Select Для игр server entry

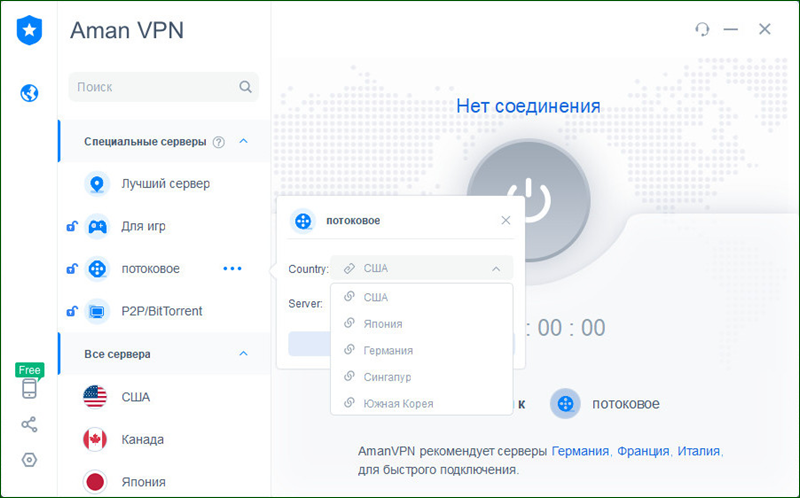[165, 226]
